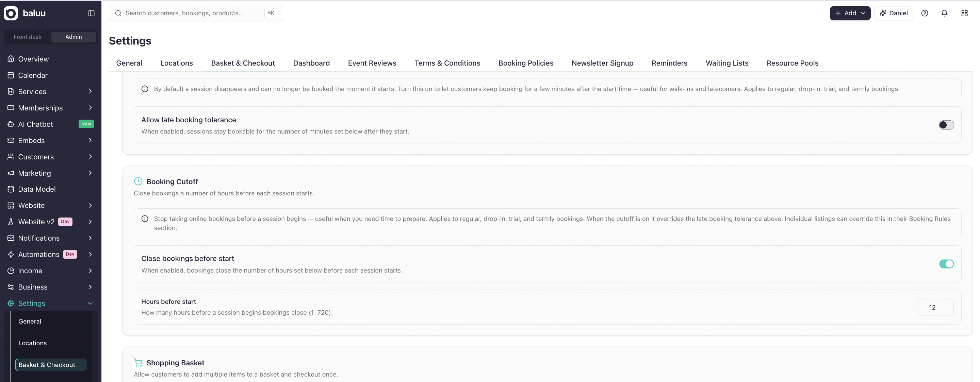The height and width of the screenshot is (382, 980).
Task: Expand the Website submenu chevron
Action: tap(91, 206)
